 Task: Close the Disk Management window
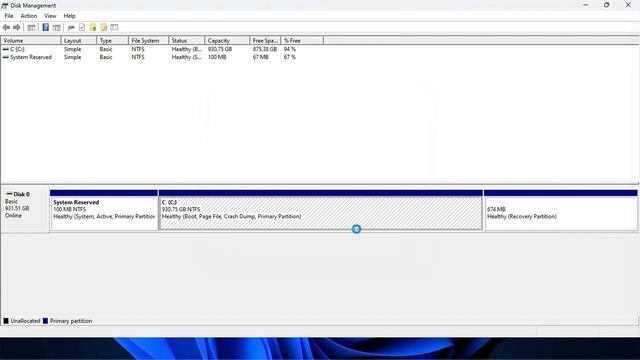point(628,5)
